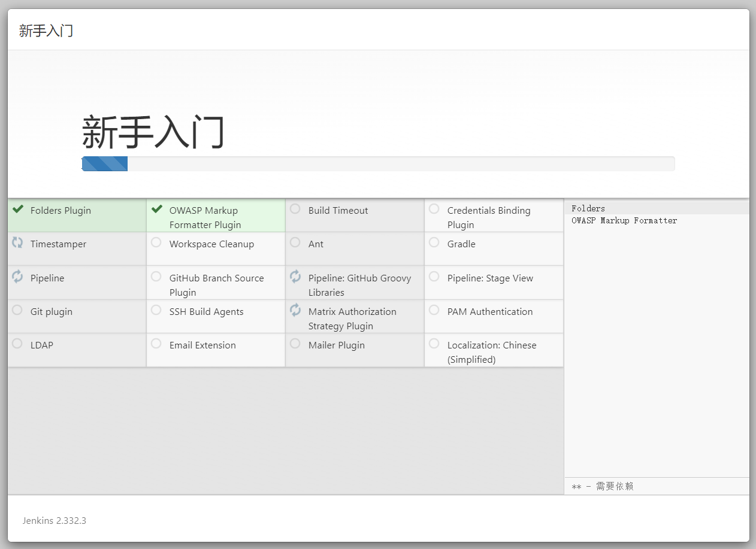
Task: Click the pending circle for Localization: Chinese (Simplified)
Action: coord(434,344)
